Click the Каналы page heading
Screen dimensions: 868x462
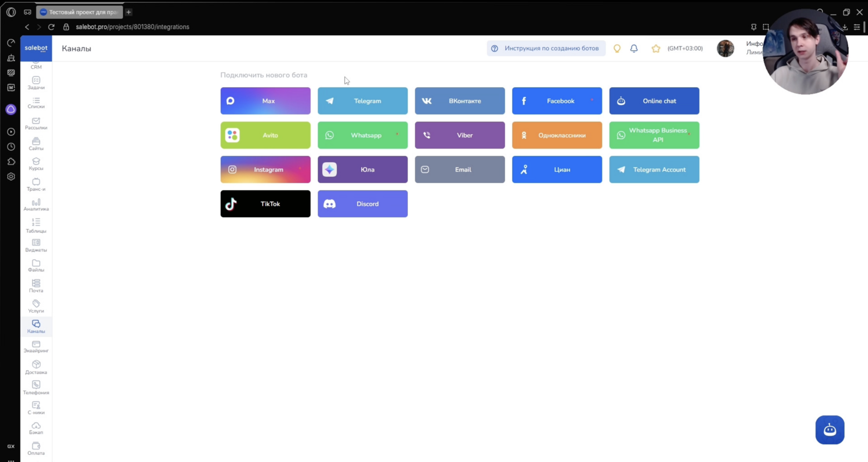[76, 49]
